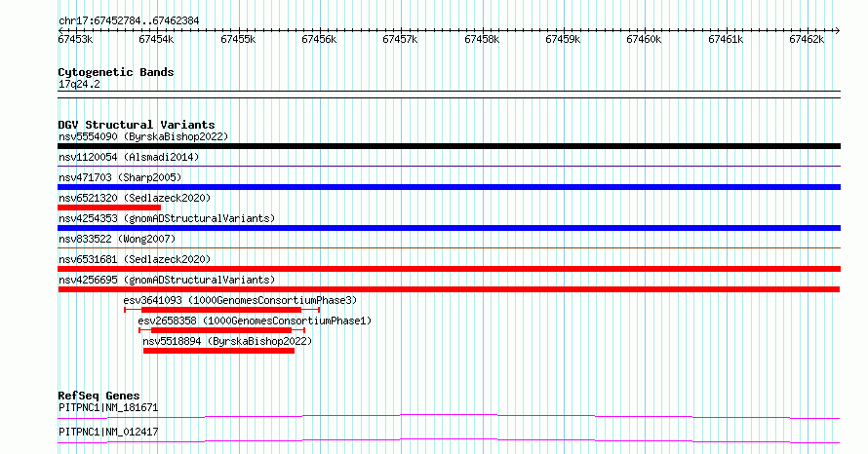This screenshot has width=868, height=454.
Task: Click the 67458k ruler mark
Action: point(482,39)
